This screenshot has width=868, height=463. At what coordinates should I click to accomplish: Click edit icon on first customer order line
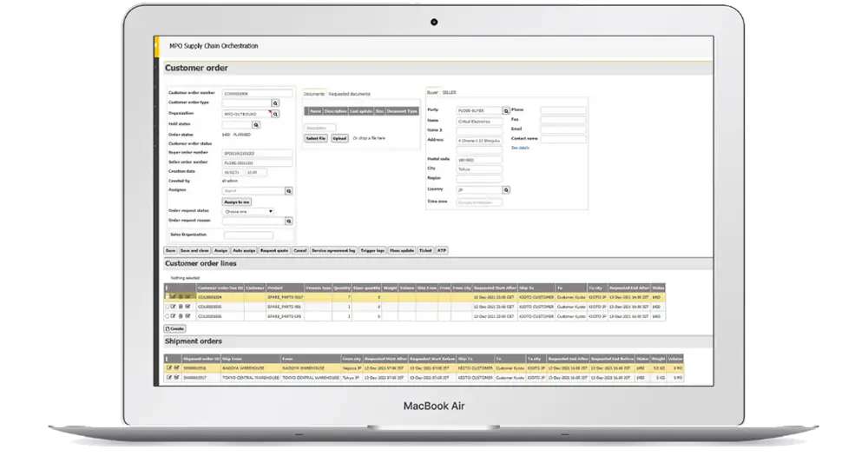(173, 297)
